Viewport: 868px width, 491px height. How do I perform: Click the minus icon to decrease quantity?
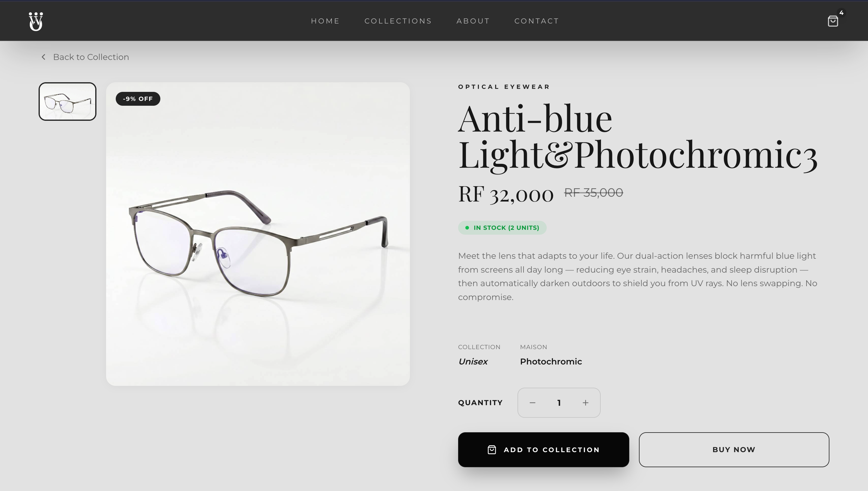point(532,403)
